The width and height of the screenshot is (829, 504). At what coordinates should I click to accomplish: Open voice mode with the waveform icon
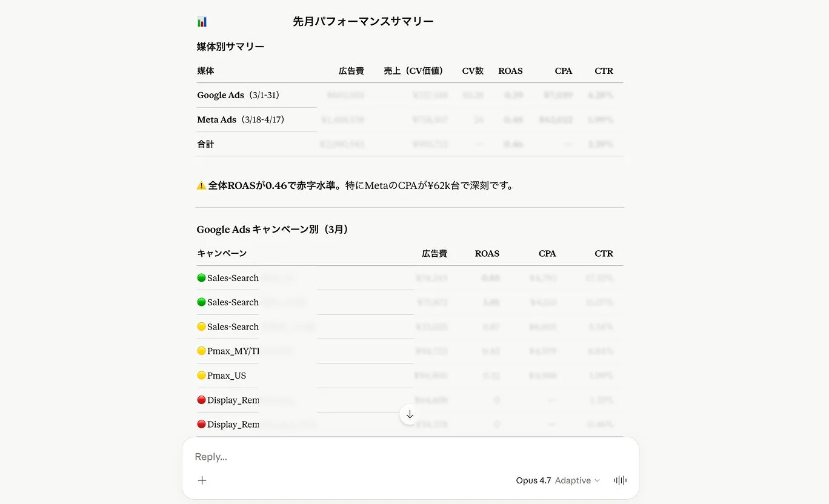pyautogui.click(x=620, y=480)
